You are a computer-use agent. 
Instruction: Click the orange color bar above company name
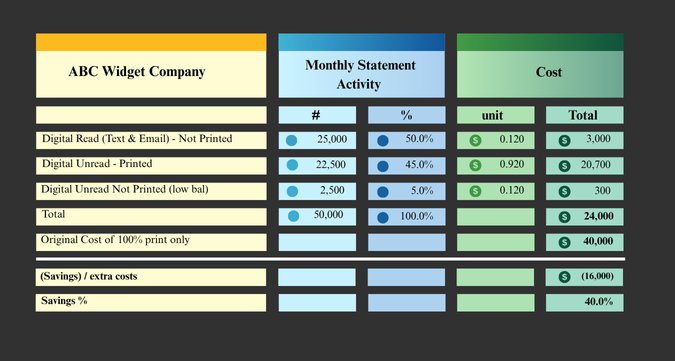click(151, 42)
